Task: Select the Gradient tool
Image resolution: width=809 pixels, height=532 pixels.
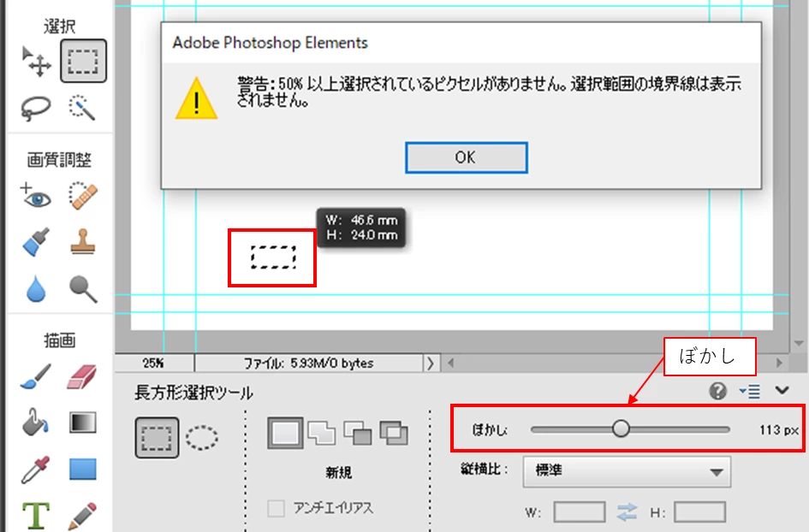Action: click(82, 423)
